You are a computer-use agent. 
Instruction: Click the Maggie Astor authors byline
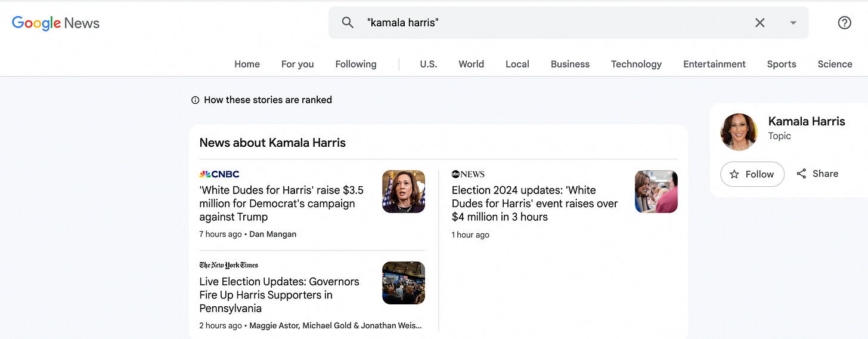point(336,326)
